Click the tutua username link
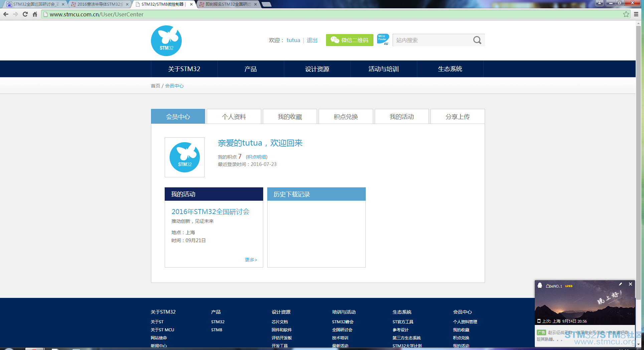 coord(293,40)
